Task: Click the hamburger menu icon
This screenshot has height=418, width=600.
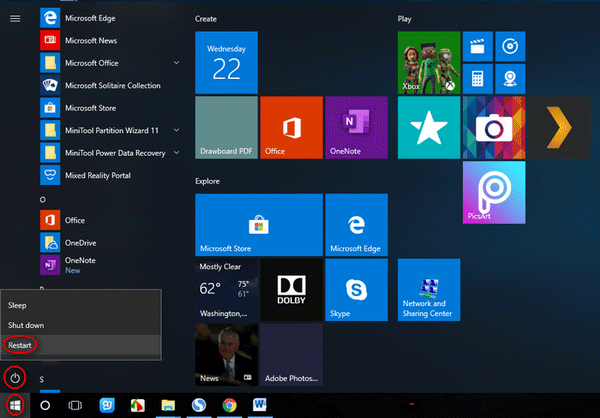Action: (x=15, y=18)
